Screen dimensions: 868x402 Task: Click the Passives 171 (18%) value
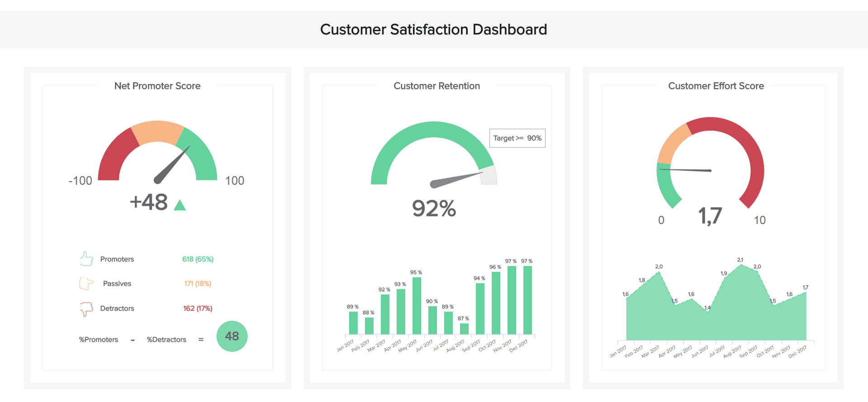(198, 284)
